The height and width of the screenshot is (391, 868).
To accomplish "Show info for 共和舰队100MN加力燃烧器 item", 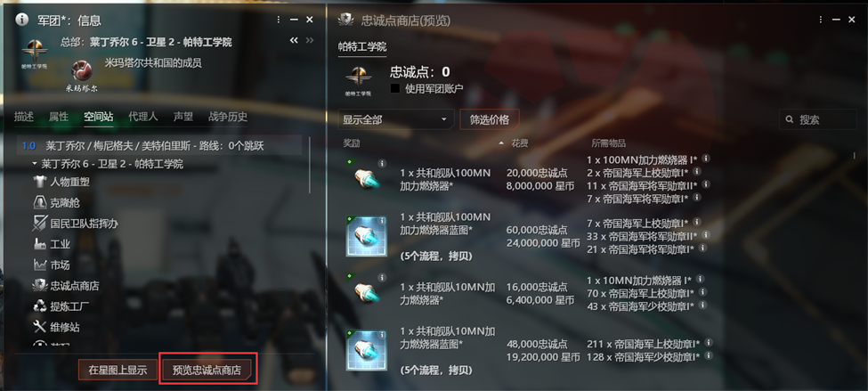I will [382, 163].
